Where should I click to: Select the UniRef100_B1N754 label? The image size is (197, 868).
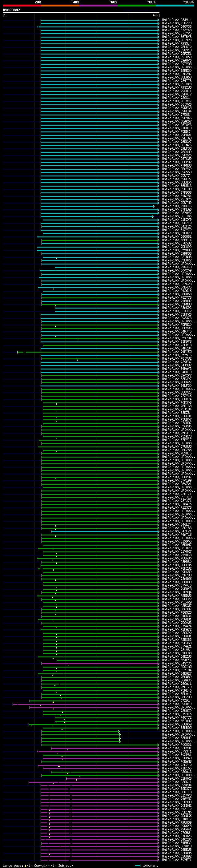176,196
